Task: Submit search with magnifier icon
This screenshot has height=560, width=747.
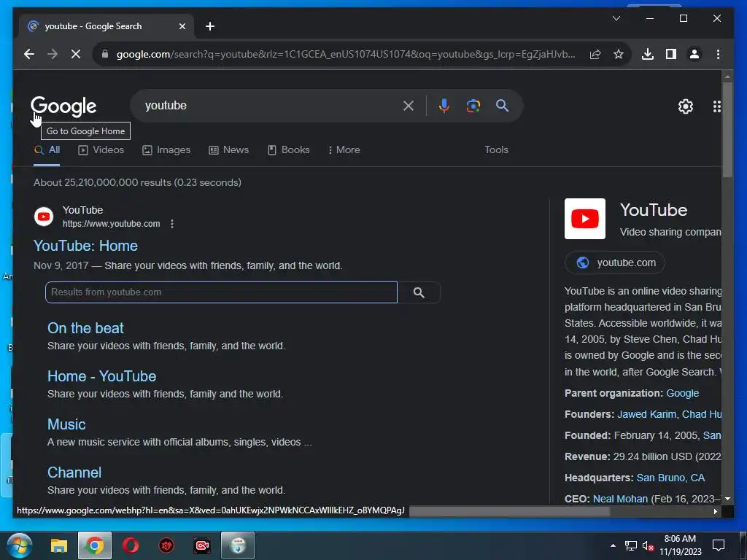Action: (502, 106)
